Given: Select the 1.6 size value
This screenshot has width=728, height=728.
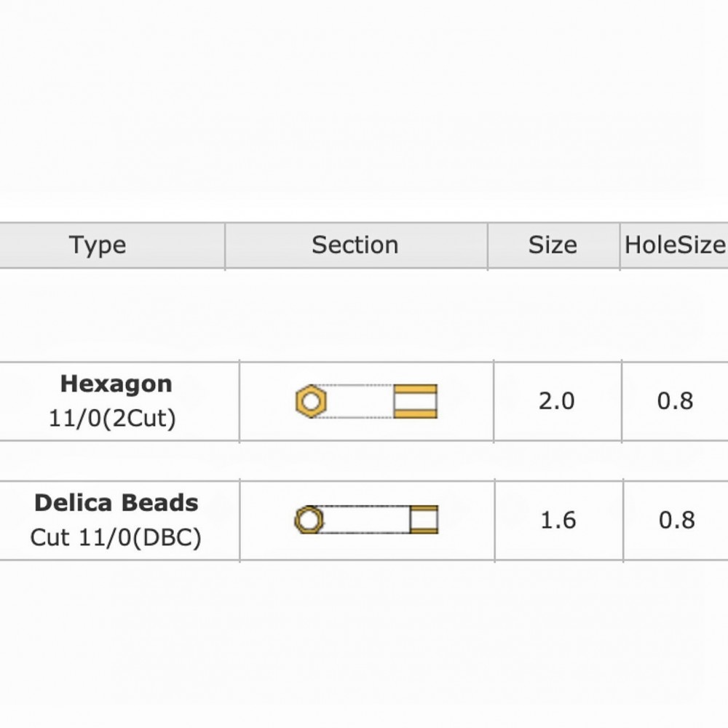Looking at the screenshot, I should 558,521.
